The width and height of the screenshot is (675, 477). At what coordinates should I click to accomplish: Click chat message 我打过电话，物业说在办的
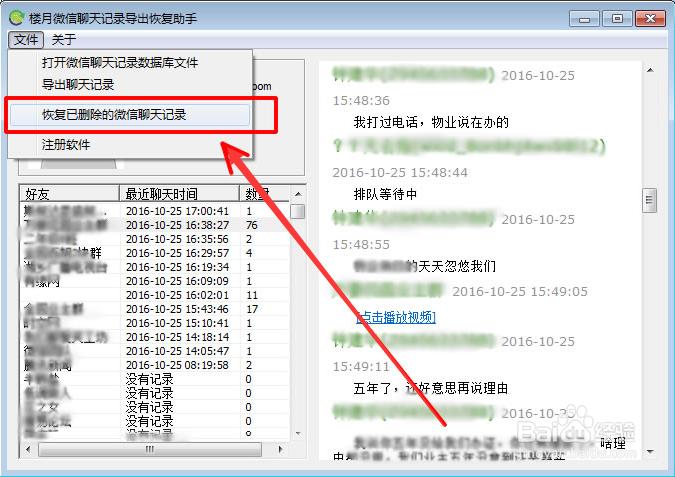pos(431,122)
